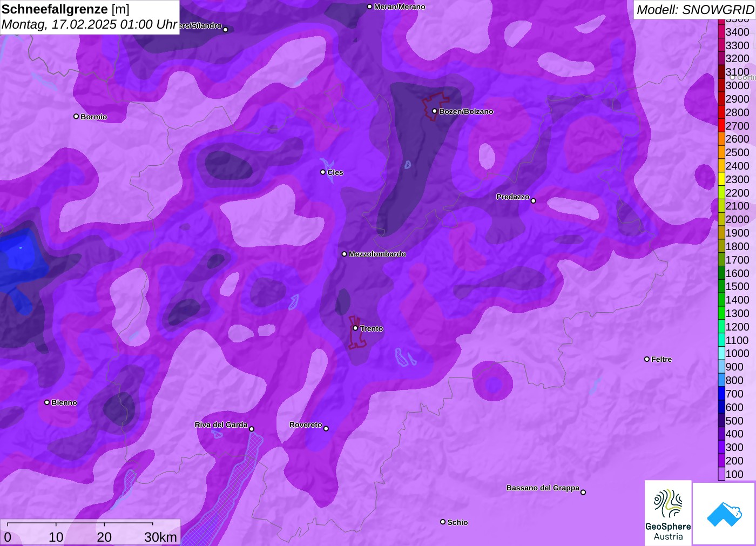The height and width of the screenshot is (546, 756).
Task: Click the 2700 m red legend swatch
Action: coord(721,126)
